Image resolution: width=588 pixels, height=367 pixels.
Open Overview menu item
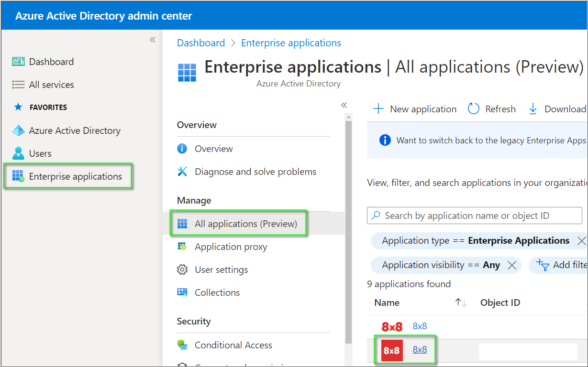coord(213,149)
